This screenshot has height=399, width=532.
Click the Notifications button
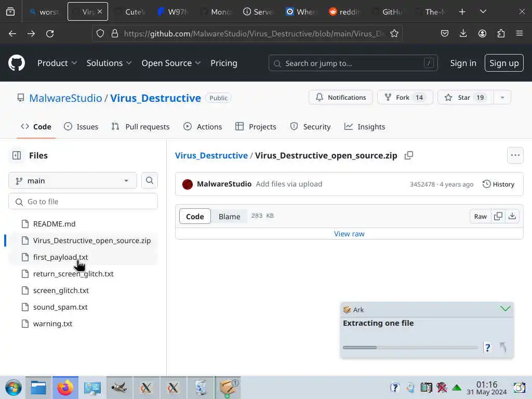[341, 98]
